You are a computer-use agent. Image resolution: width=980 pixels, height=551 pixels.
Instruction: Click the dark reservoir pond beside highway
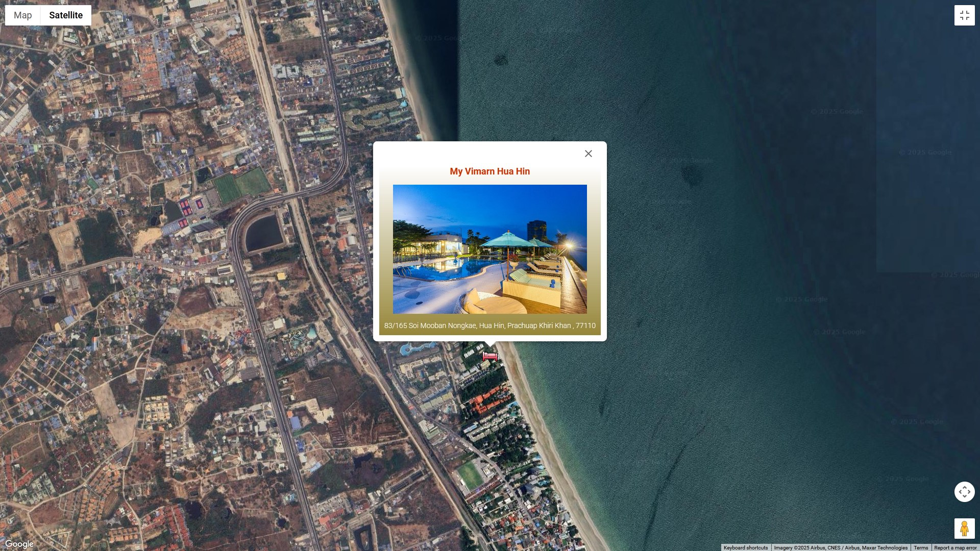263,234
